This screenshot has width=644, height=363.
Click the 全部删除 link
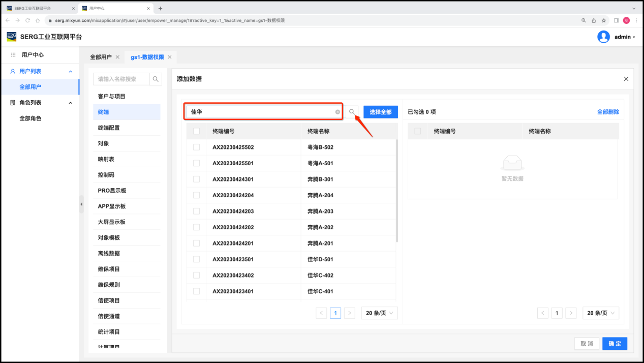[x=608, y=112]
